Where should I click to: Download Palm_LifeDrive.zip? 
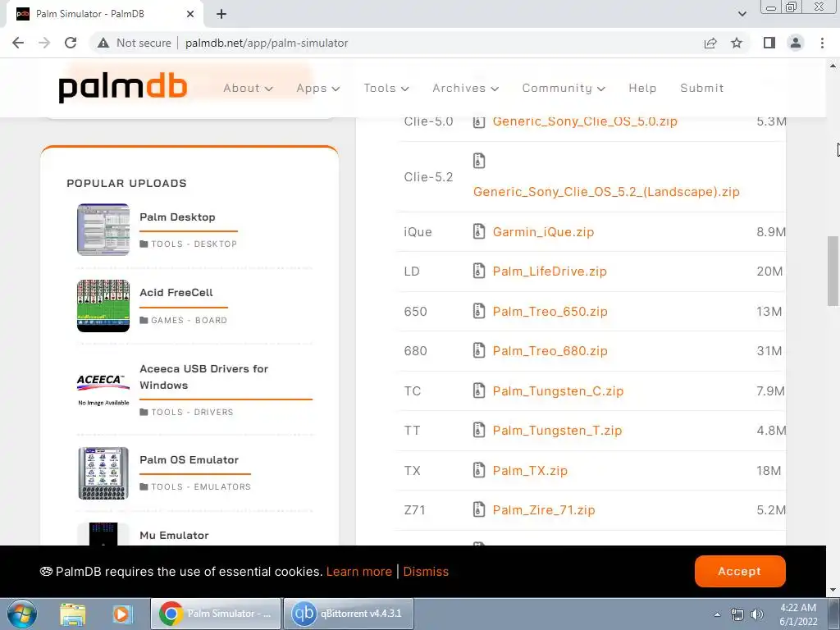550,272
